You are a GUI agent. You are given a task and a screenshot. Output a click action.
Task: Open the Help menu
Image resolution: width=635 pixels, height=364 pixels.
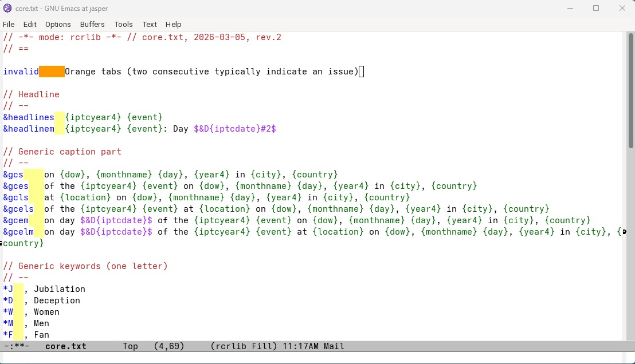[x=173, y=24]
